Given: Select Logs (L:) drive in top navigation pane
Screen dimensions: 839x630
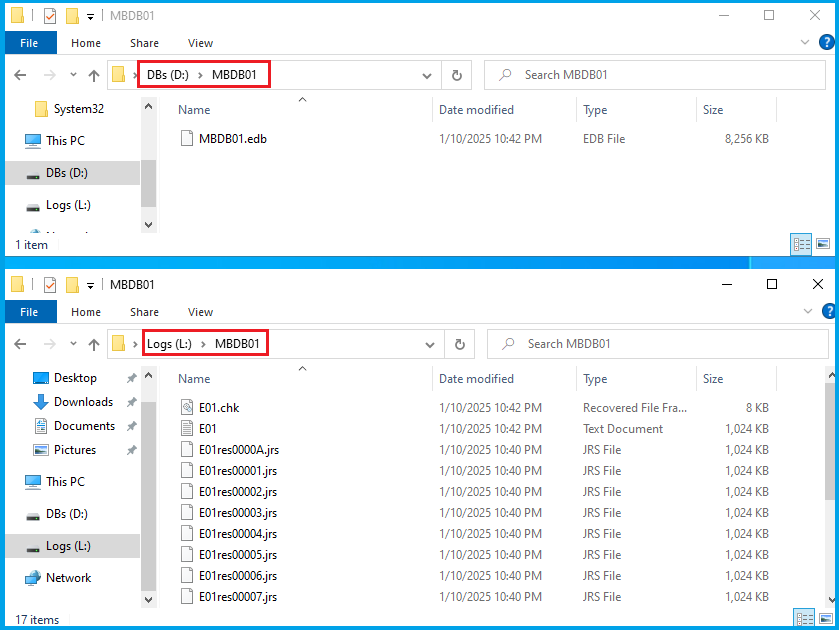Looking at the screenshot, I should click(x=68, y=205).
